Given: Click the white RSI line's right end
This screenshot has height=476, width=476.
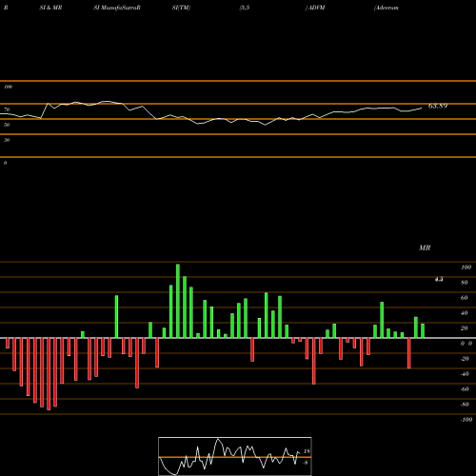Looking at the screenshot, I should point(422,109).
